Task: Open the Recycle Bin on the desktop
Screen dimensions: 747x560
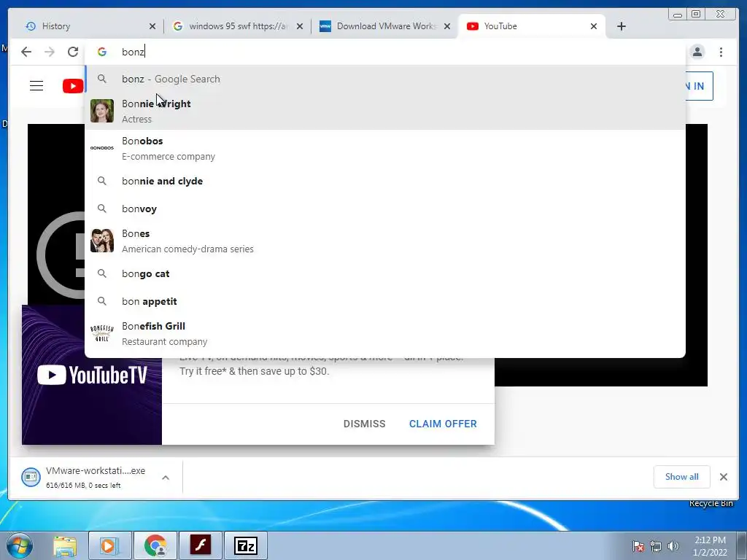Action: [x=711, y=504]
